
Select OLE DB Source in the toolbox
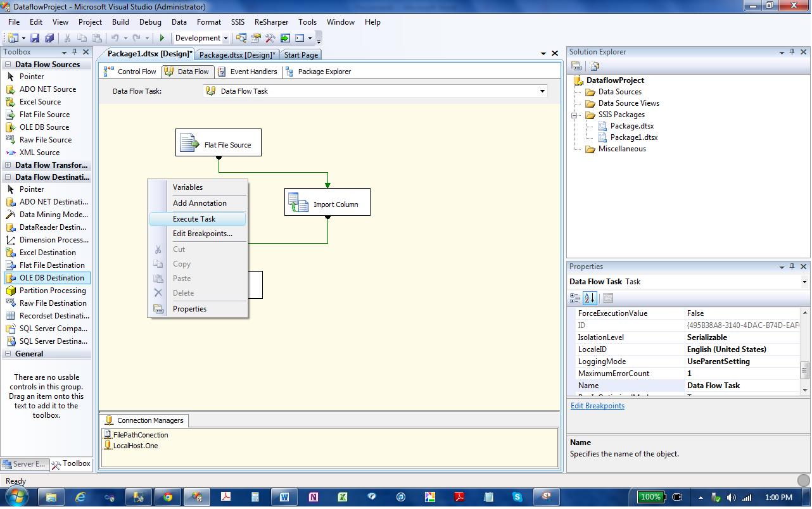tap(44, 127)
